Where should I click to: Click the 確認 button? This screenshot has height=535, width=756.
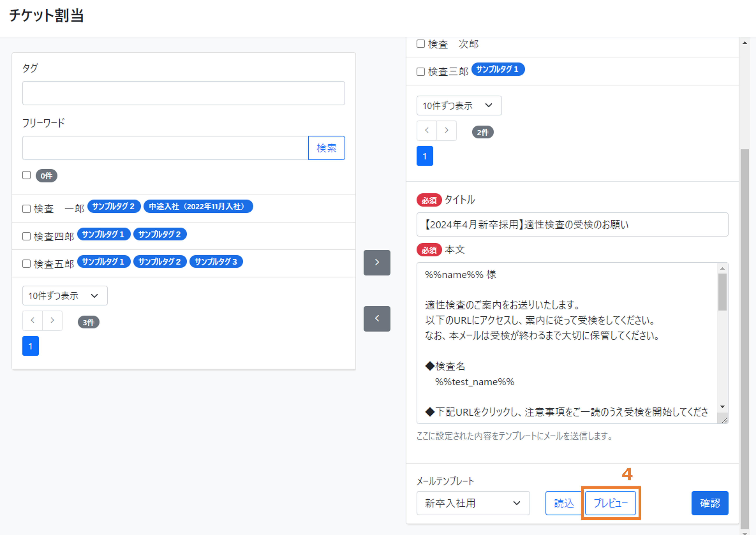click(710, 503)
